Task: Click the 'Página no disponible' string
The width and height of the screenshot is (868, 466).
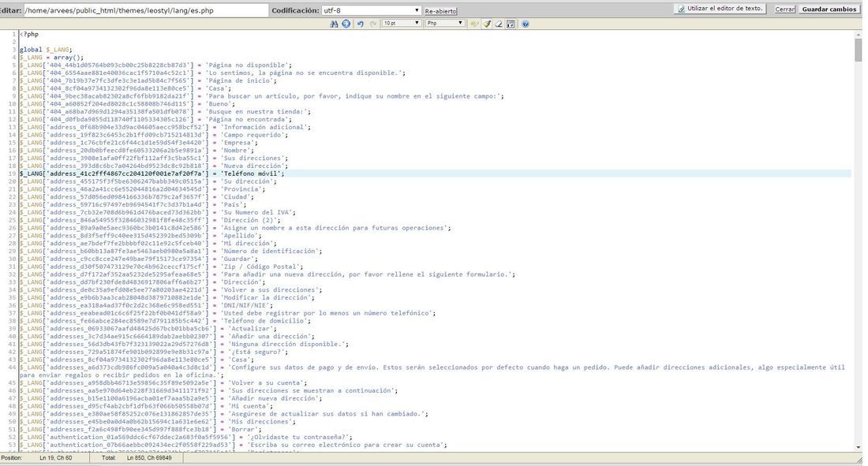Action: pos(247,65)
